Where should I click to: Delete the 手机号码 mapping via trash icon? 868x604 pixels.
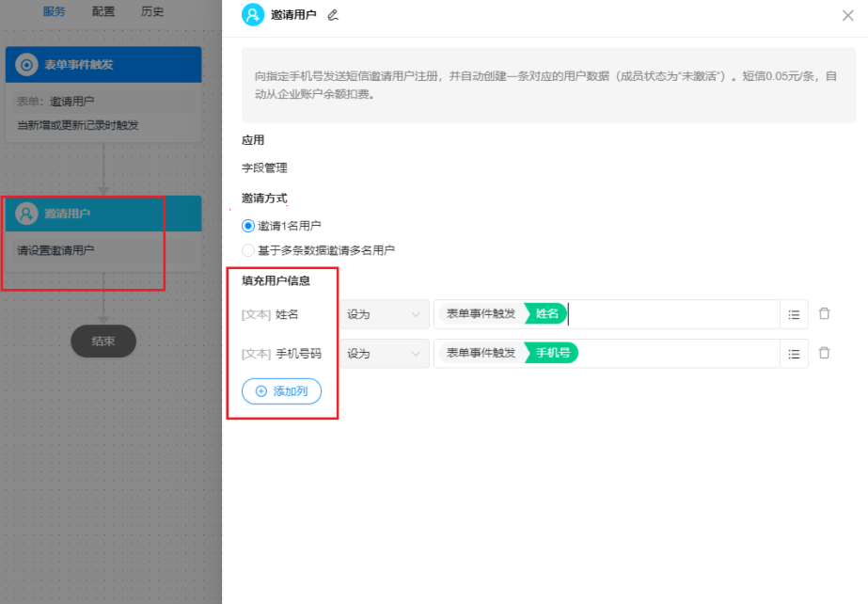coord(824,353)
